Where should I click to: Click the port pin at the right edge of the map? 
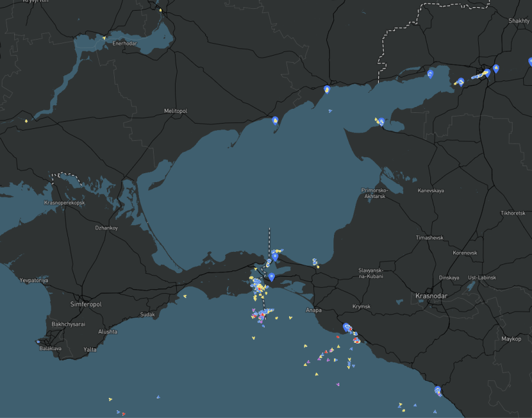pos(530,61)
